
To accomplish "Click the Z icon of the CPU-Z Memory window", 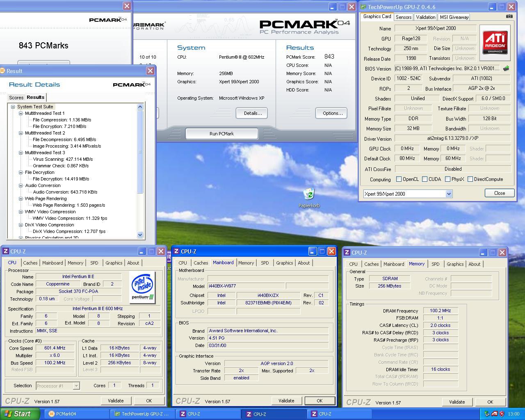I will click(x=347, y=253).
